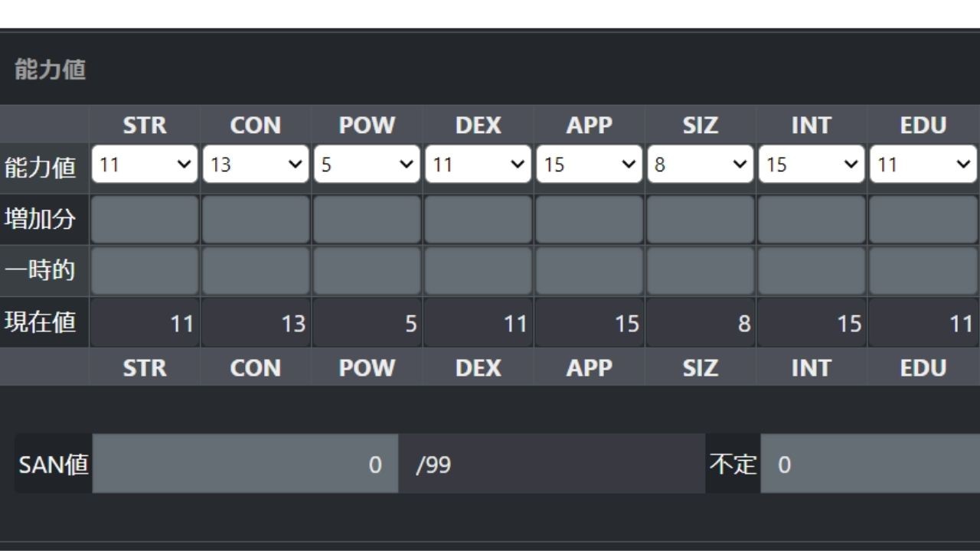Open the DEX ability value dropdown
Image resolution: width=980 pixels, height=551 pixels.
[x=478, y=165]
